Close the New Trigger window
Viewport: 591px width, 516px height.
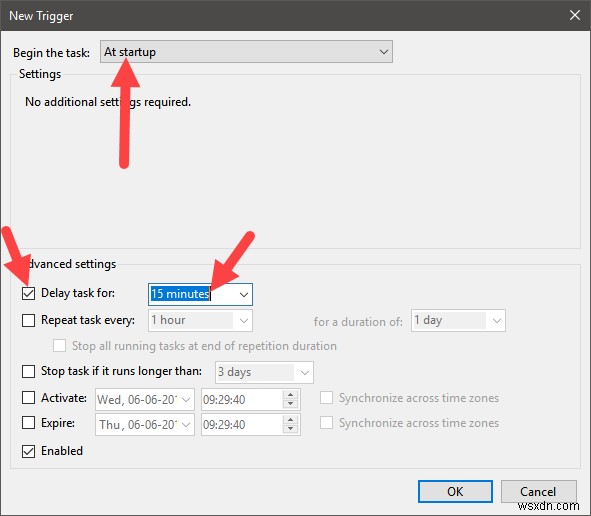[575, 15]
